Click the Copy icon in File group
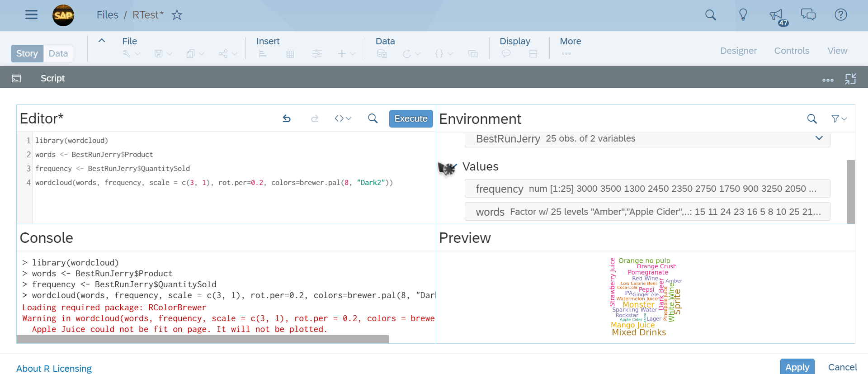868x374 pixels. pyautogui.click(x=190, y=54)
